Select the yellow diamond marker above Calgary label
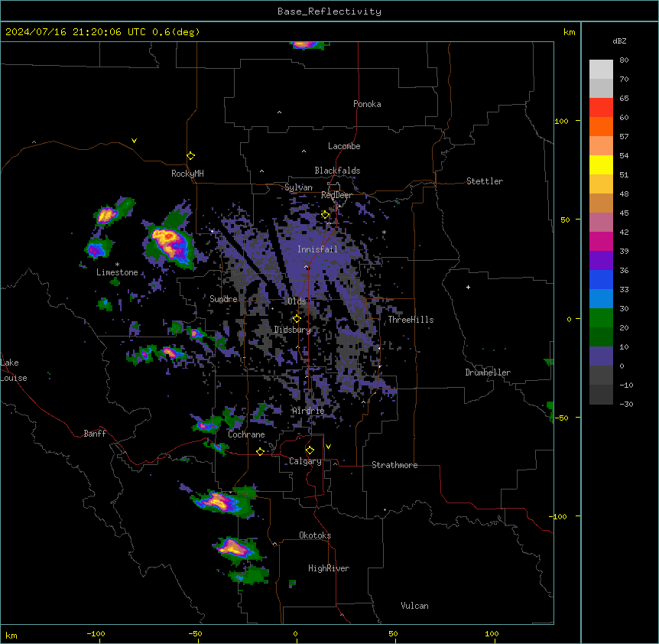This screenshot has width=659, height=644. click(x=310, y=450)
